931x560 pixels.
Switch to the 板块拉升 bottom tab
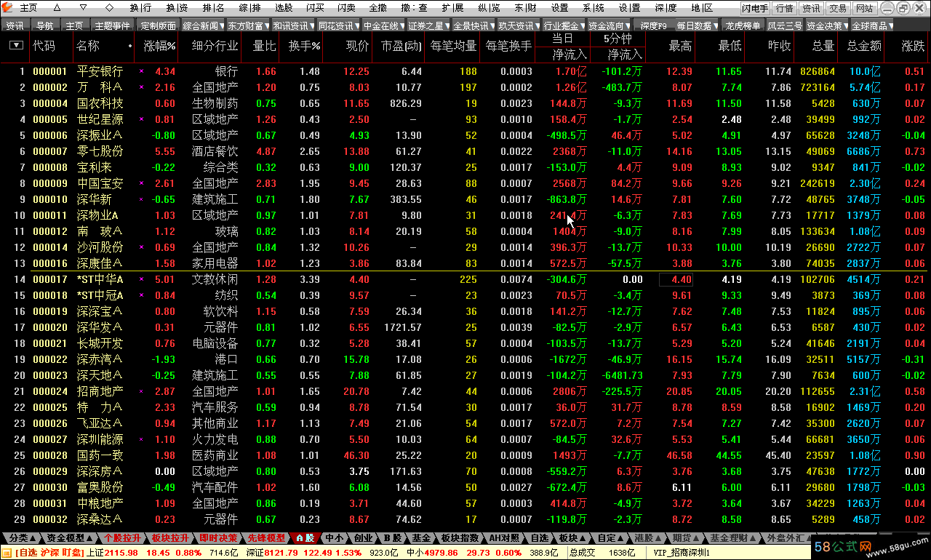pyautogui.click(x=170, y=538)
